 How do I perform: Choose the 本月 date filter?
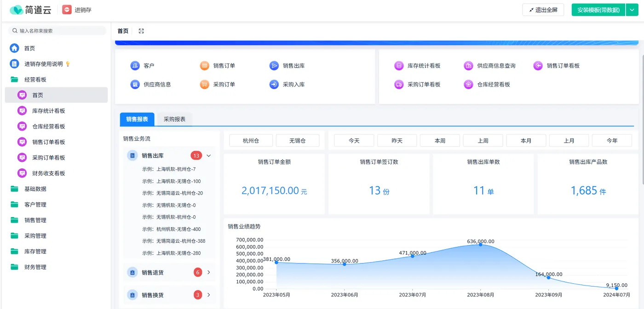(526, 141)
